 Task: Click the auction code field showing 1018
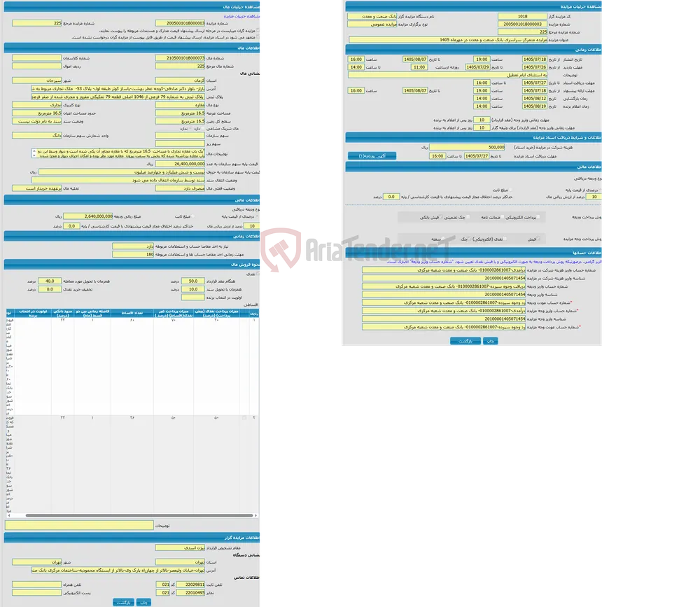522,16
